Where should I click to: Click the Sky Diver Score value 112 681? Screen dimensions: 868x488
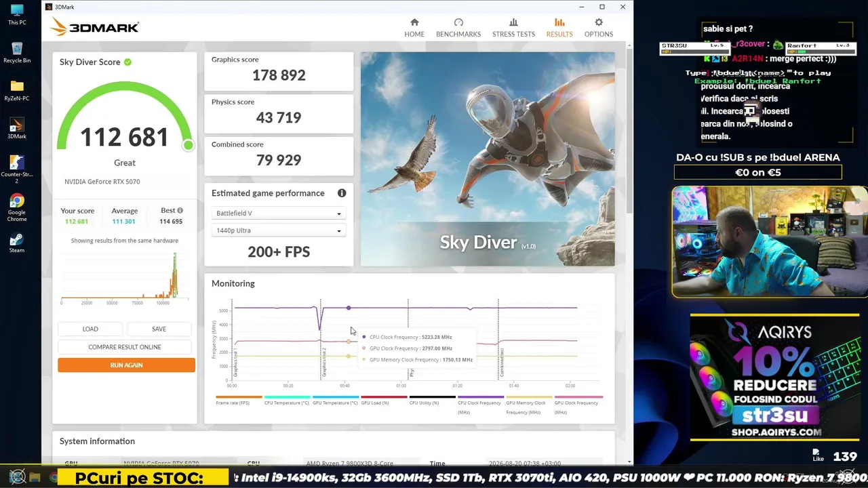124,138
